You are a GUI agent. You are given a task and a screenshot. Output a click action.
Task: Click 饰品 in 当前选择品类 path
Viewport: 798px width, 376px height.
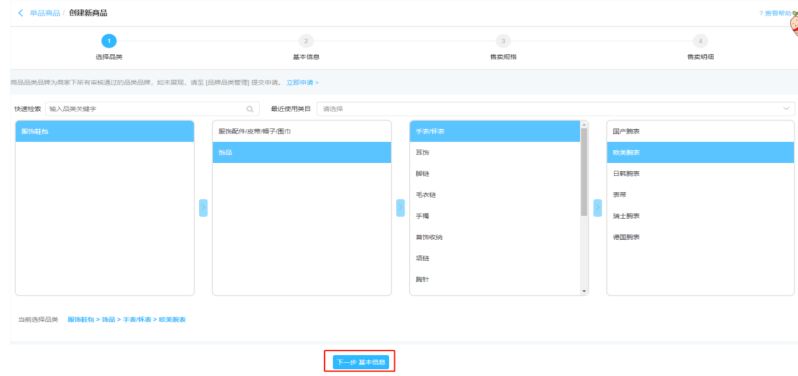(x=108, y=320)
